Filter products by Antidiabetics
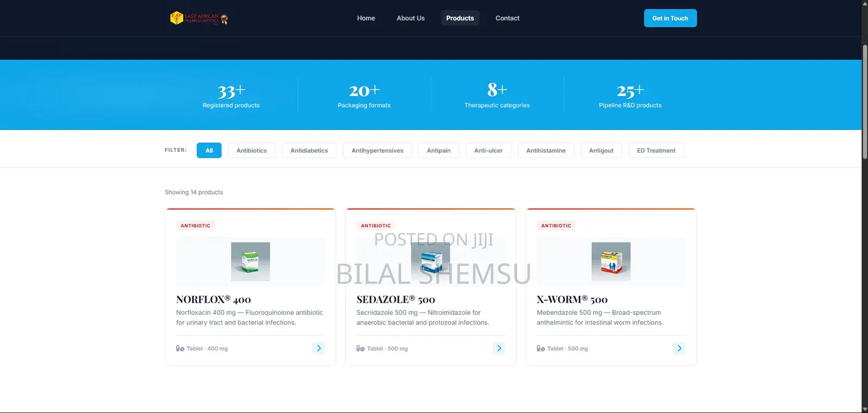 309,151
